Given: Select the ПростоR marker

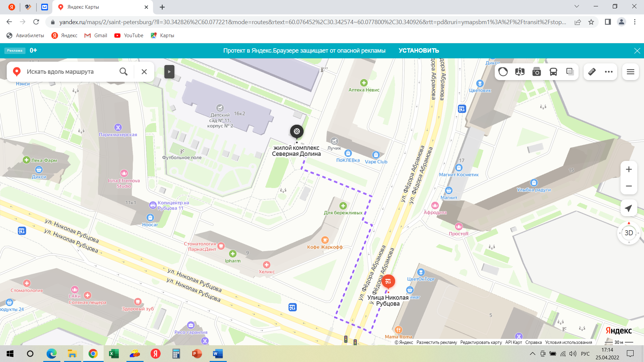Looking at the screenshot, I should coord(459,227).
